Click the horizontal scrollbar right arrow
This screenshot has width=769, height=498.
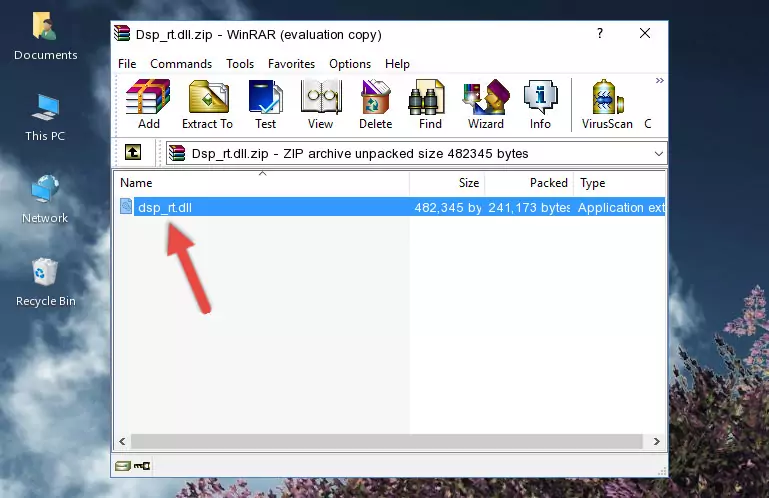pyautogui.click(x=657, y=442)
